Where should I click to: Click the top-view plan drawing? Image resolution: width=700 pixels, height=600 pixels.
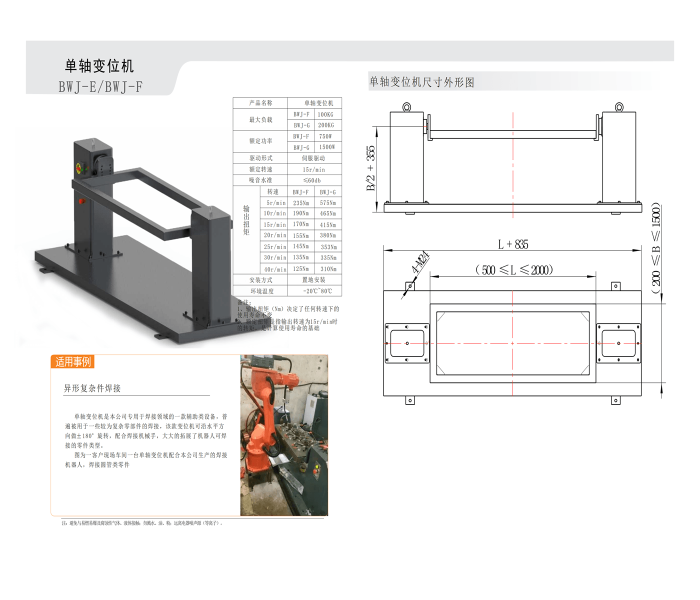pos(512,343)
